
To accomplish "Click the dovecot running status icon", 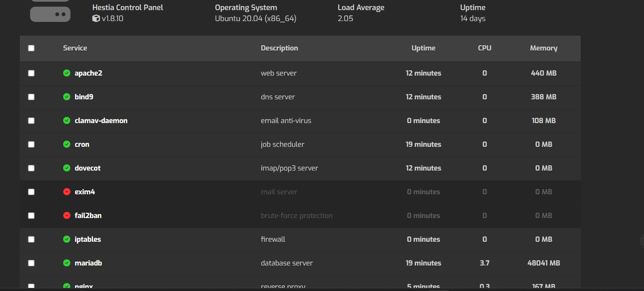I will pyautogui.click(x=67, y=168).
